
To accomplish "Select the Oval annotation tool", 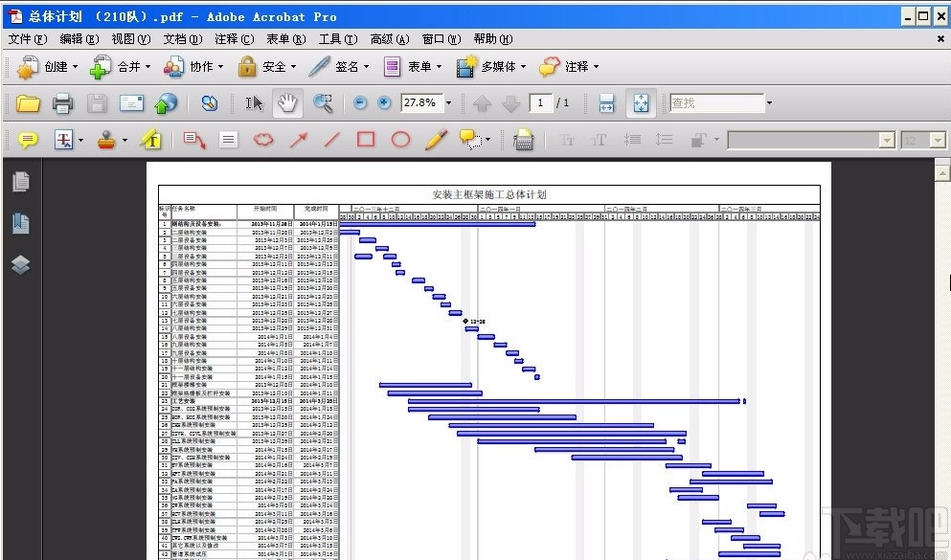I will pyautogui.click(x=400, y=139).
